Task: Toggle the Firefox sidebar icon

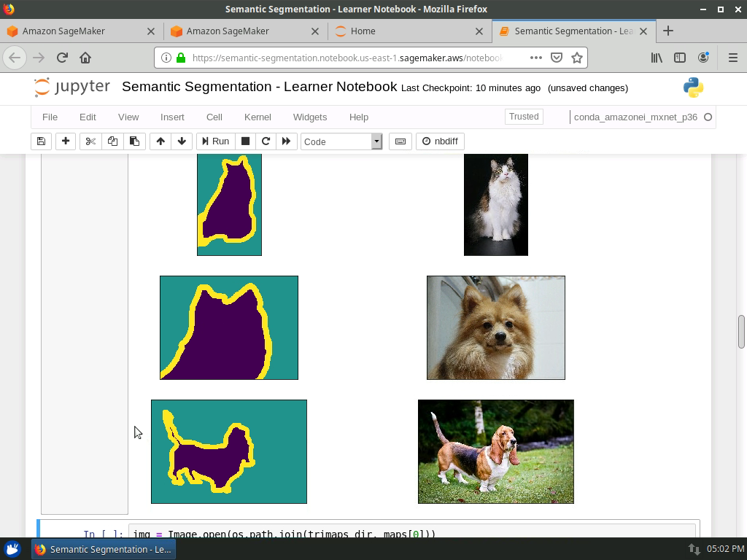Action: coord(680,58)
